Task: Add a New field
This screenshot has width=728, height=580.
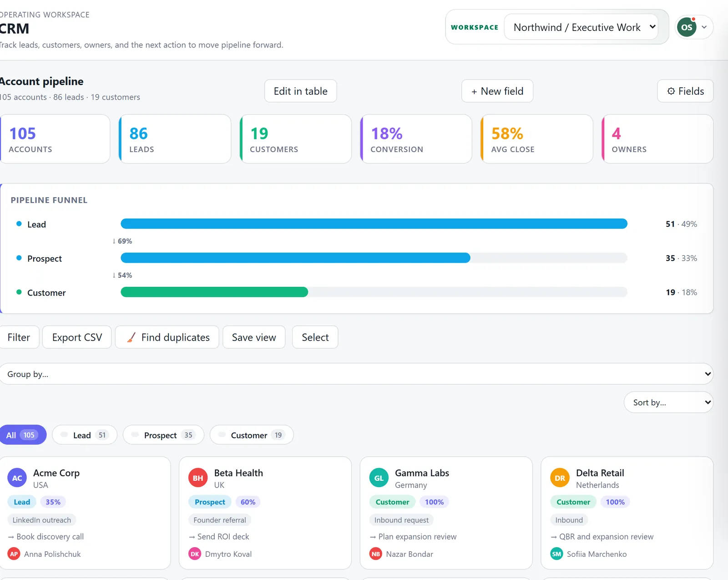Action: [x=497, y=91]
